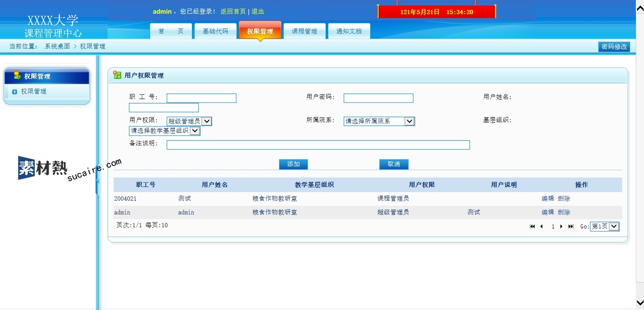Focus the 职工号 input field
The image size is (644, 310).
[x=201, y=98]
